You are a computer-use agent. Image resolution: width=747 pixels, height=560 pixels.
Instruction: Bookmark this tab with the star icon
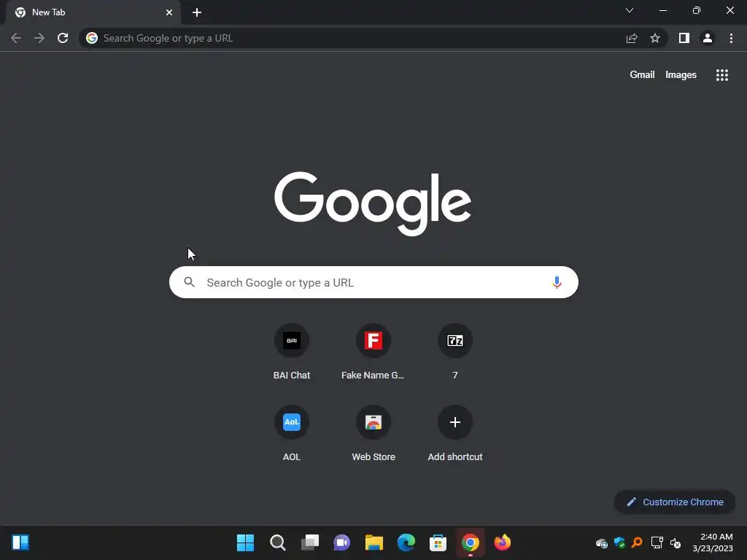point(655,38)
